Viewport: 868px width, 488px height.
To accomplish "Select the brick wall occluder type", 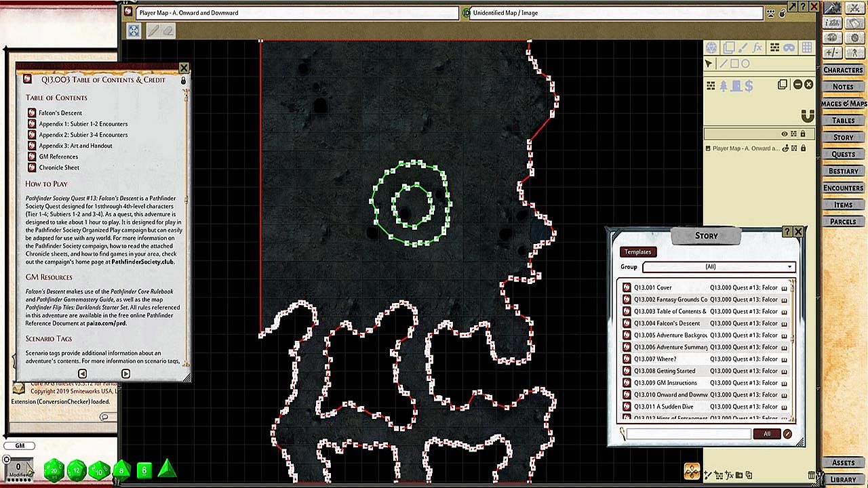I will (711, 85).
